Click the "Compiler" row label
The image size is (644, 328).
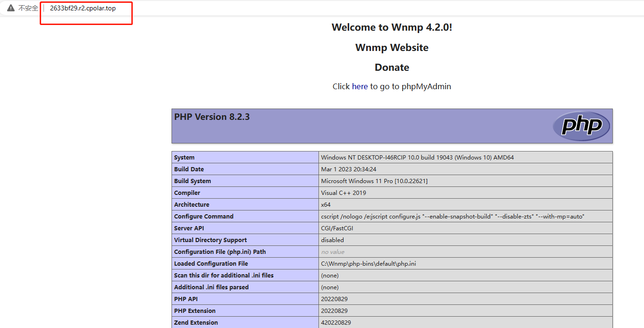(187, 193)
